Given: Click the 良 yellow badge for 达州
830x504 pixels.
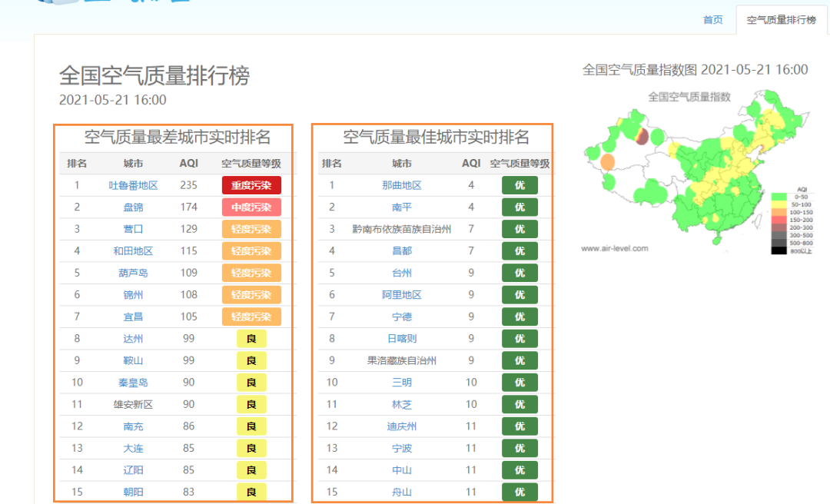Looking at the screenshot, I should coord(250,338).
